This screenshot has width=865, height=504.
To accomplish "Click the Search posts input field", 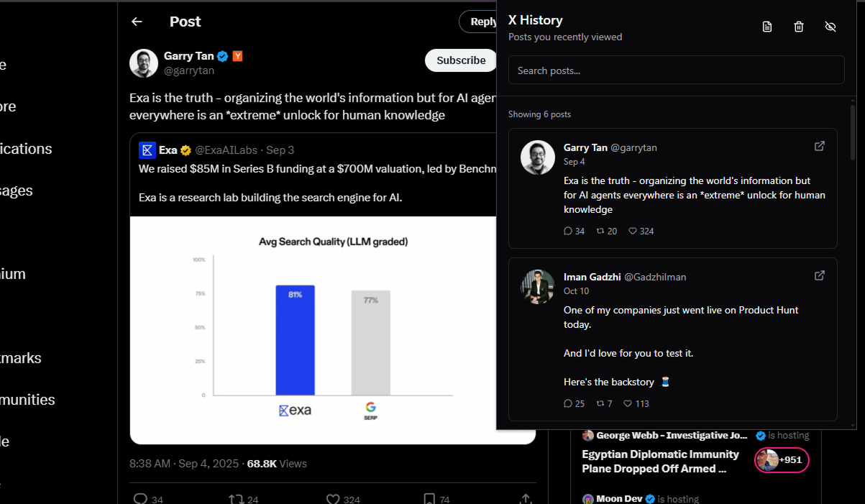I will click(676, 70).
